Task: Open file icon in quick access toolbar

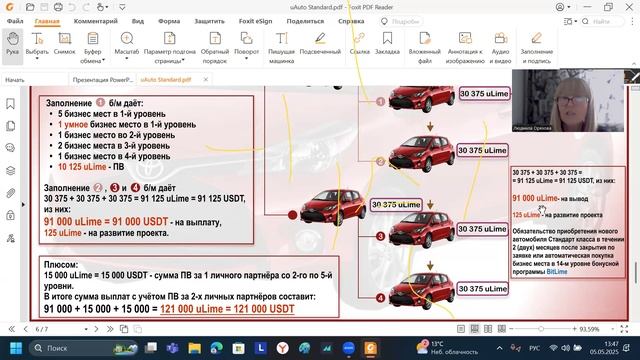Action: (x=30, y=7)
